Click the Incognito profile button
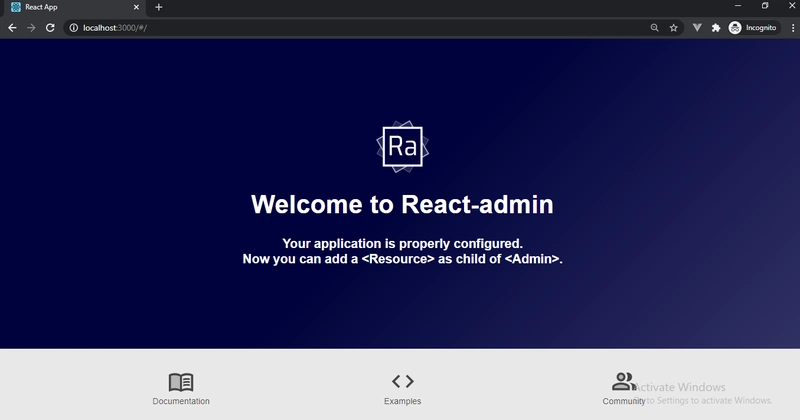Image resolution: width=800 pixels, height=420 pixels. tap(754, 28)
